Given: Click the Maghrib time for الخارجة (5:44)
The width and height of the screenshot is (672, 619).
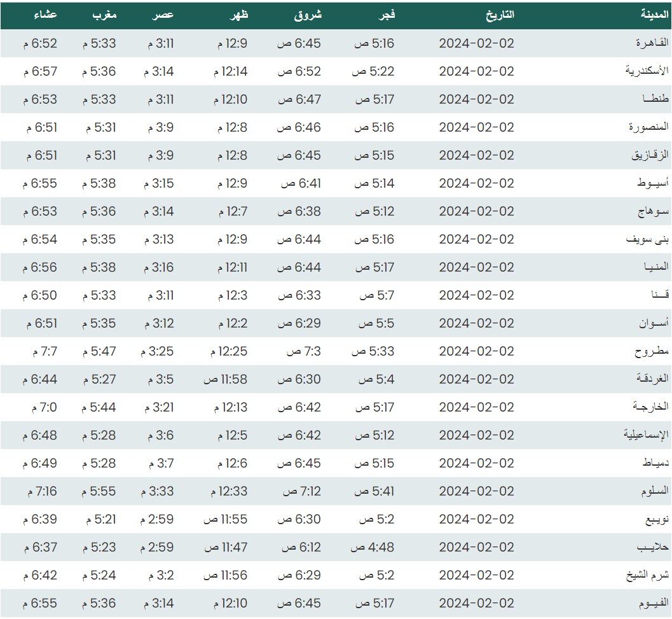Looking at the screenshot, I should click(x=99, y=407).
